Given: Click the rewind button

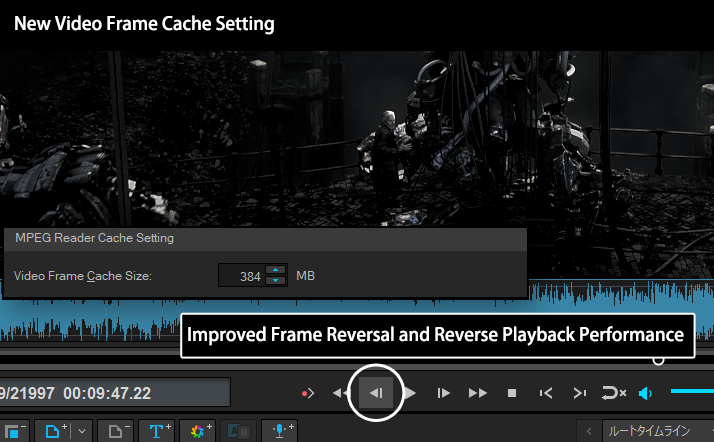Looking at the screenshot, I should pos(340,393).
